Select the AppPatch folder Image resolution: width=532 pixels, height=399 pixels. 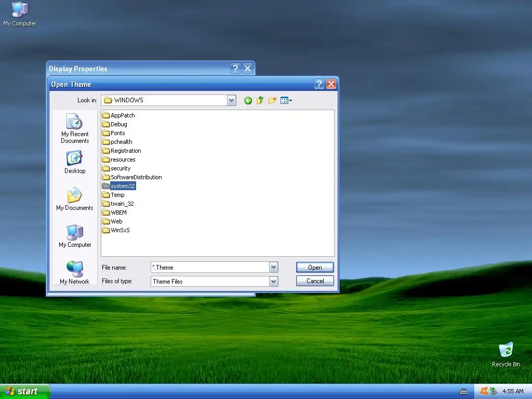point(118,115)
